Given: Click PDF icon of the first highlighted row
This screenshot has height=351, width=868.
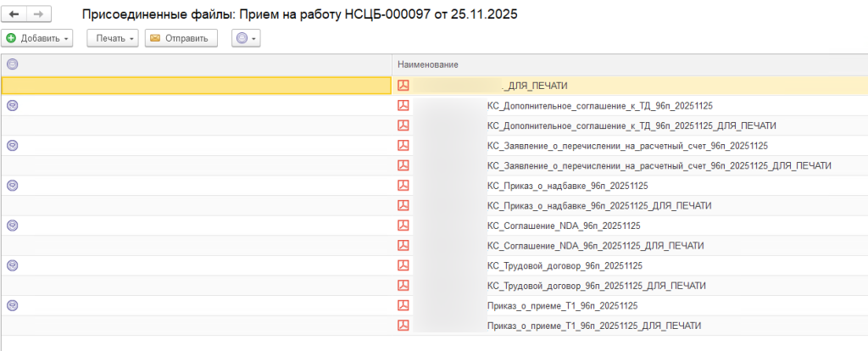Looking at the screenshot, I should click(x=403, y=85).
